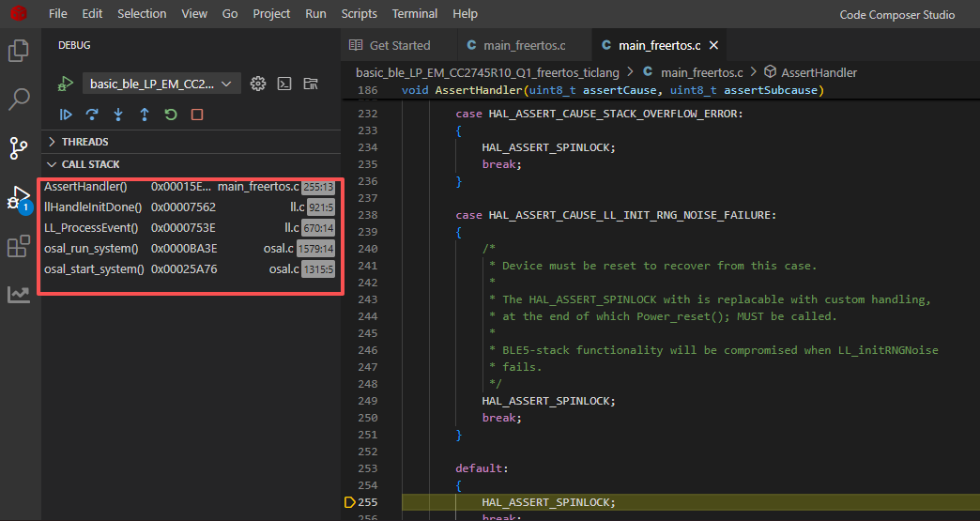Open the Search view icon

point(19,100)
